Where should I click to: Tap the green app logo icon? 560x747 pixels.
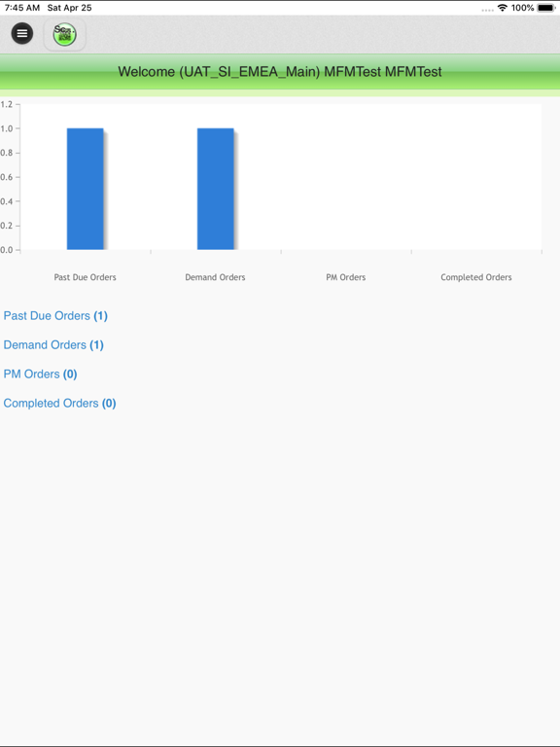click(x=65, y=34)
